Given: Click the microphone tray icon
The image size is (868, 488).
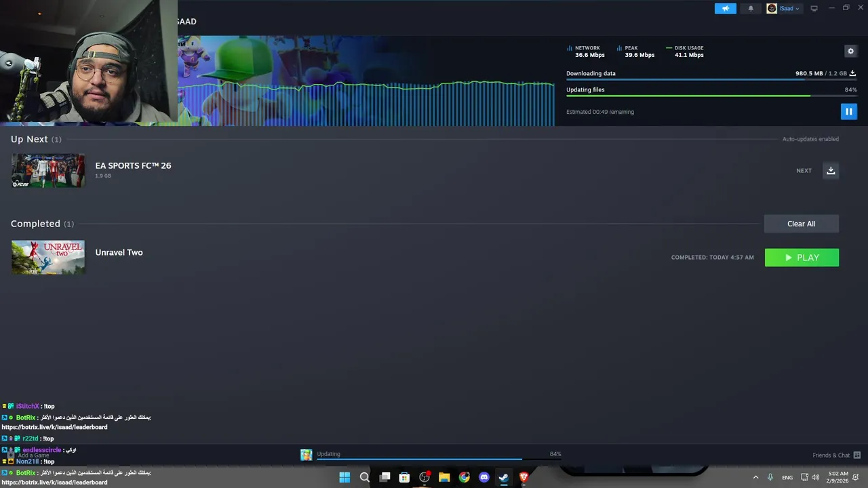Looking at the screenshot, I should pos(770,477).
